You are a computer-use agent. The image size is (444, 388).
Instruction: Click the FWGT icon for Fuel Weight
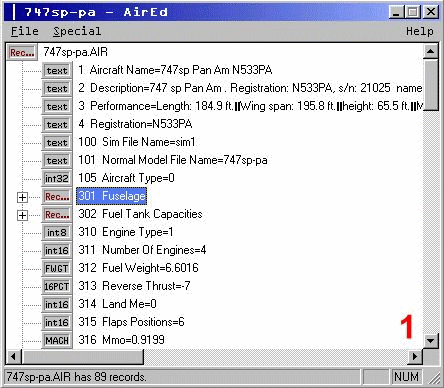coord(57,269)
